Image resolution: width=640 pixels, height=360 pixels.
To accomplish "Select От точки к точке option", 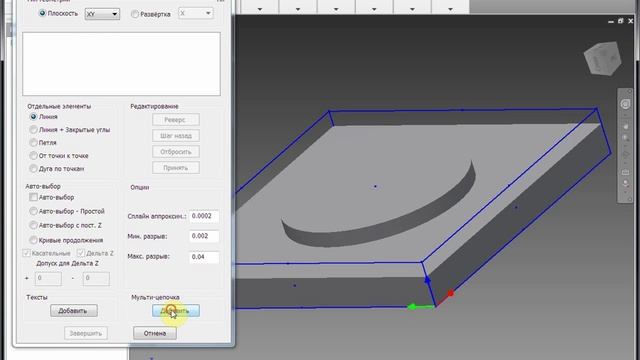I will click(33, 156).
